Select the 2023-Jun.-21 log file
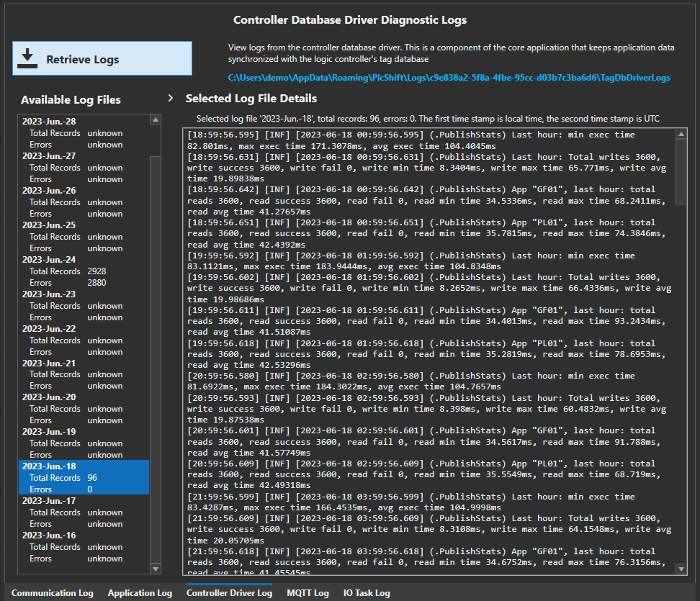This screenshot has height=601, width=700. (x=84, y=374)
